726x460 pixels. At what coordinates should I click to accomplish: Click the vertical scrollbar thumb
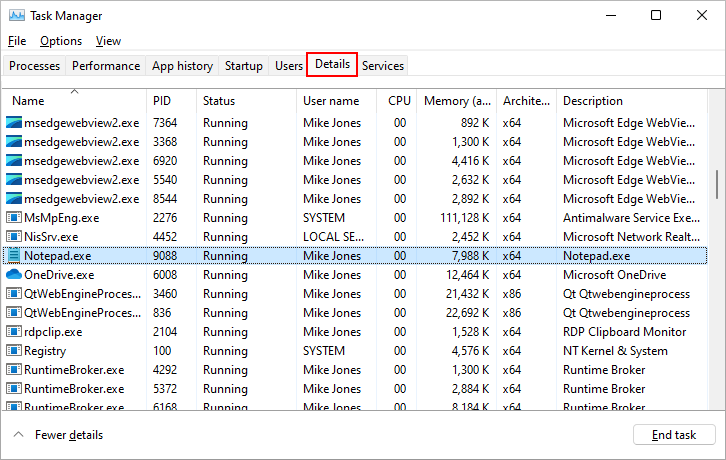[x=717, y=184]
